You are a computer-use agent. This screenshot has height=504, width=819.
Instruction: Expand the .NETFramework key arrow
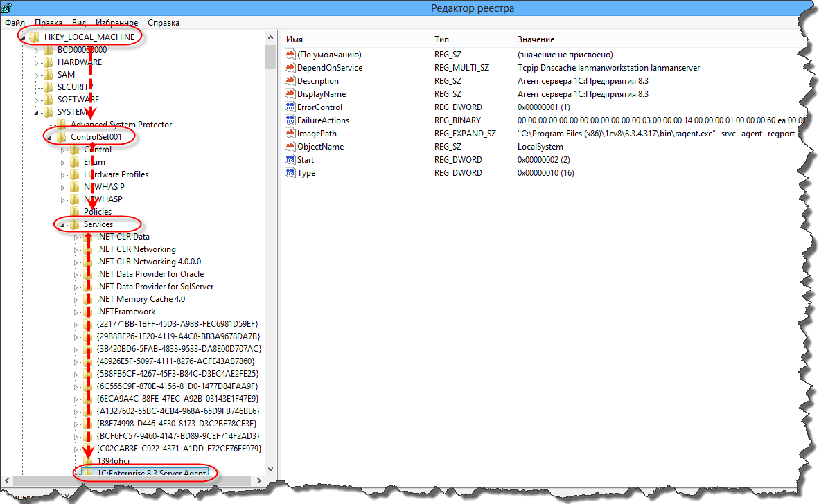[x=76, y=312]
